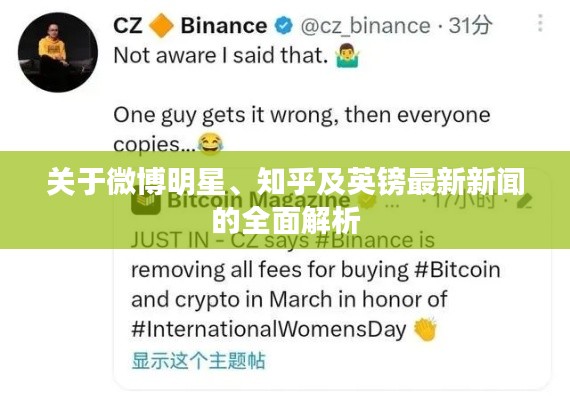This screenshot has height=400, width=570.
Task: Click the orange Binance diamond icon
Action: coord(161,25)
